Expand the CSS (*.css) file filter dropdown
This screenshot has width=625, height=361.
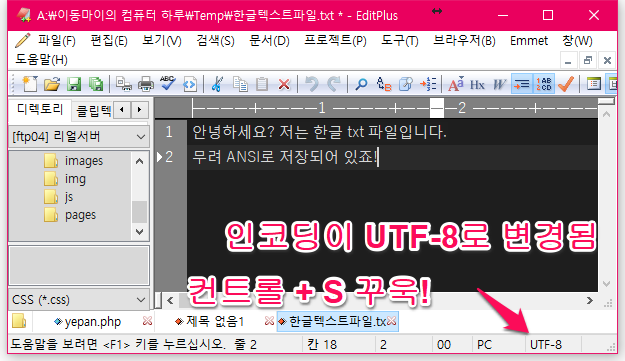pyautogui.click(x=140, y=300)
